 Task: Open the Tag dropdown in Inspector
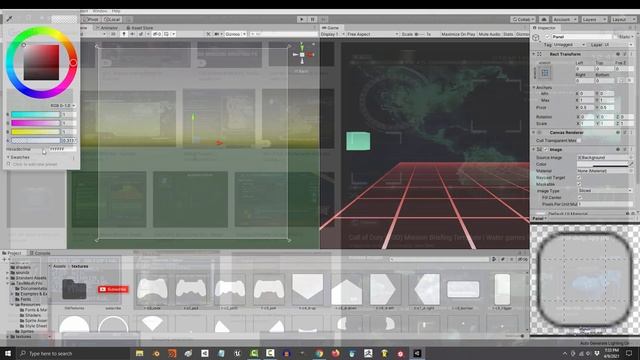569,44
